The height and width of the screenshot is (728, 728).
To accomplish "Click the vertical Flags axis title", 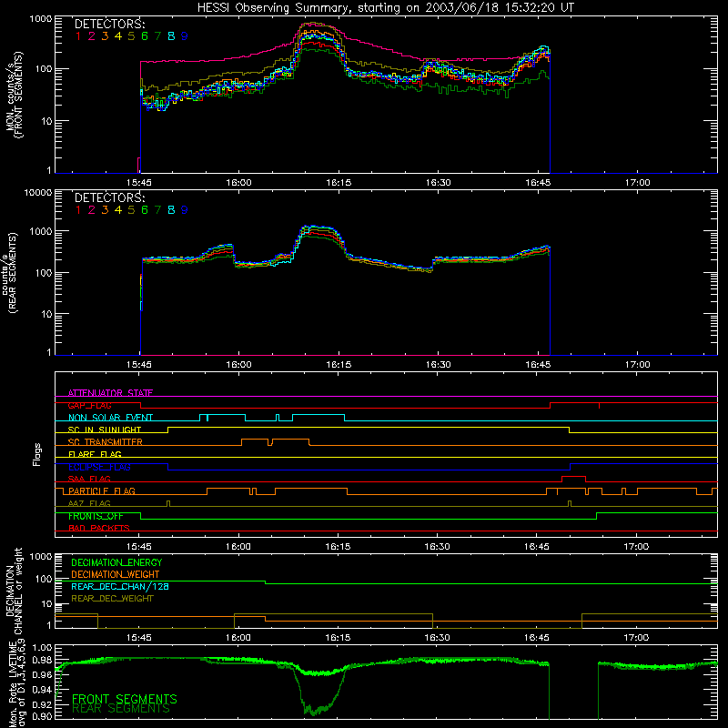I will (37, 454).
